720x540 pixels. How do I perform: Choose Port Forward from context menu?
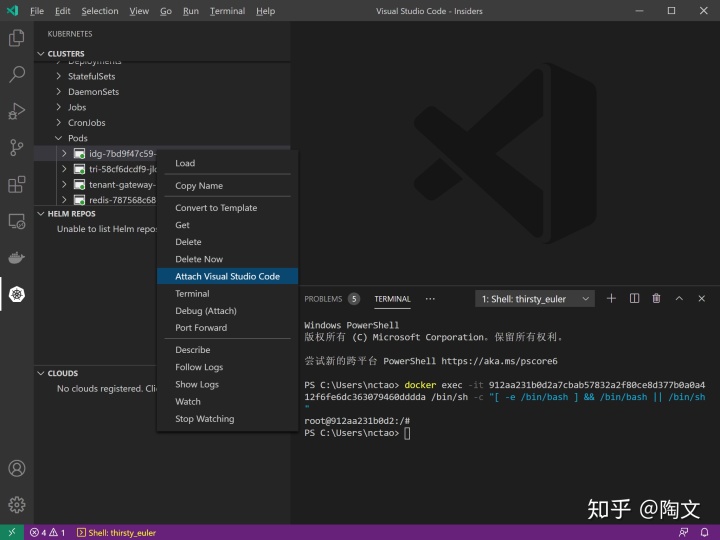pyautogui.click(x=227, y=328)
